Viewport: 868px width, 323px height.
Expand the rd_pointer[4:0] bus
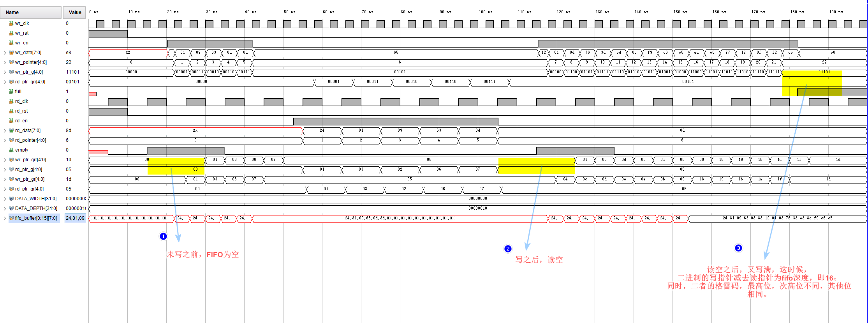pos(5,140)
